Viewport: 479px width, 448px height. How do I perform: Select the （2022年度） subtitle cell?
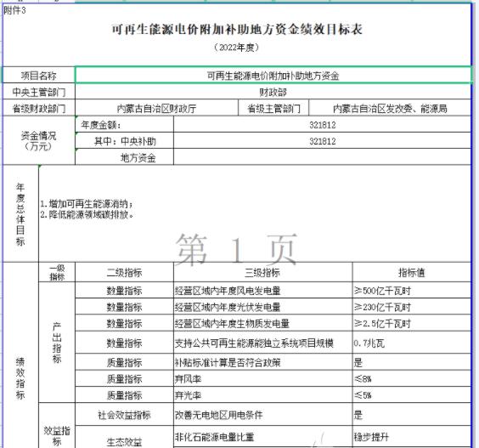tap(237, 48)
